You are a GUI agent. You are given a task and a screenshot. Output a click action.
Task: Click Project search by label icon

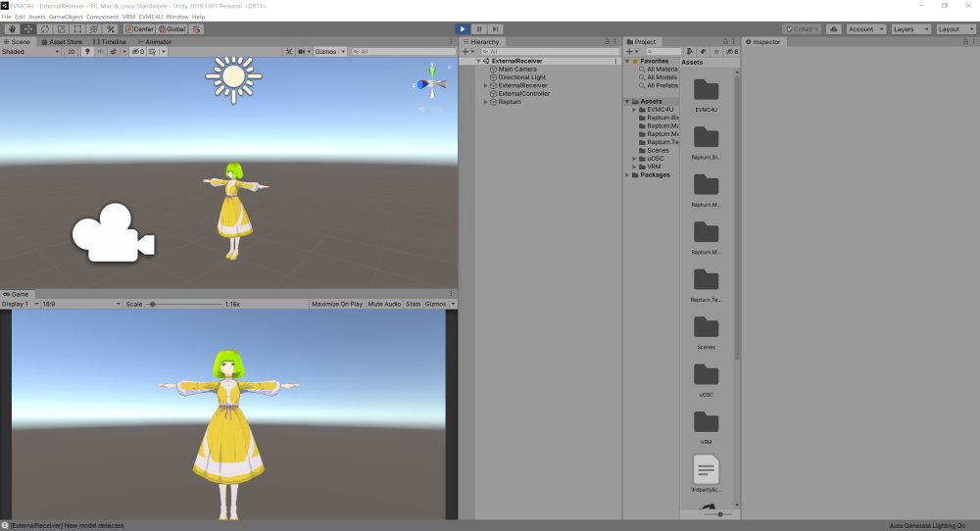coord(703,51)
